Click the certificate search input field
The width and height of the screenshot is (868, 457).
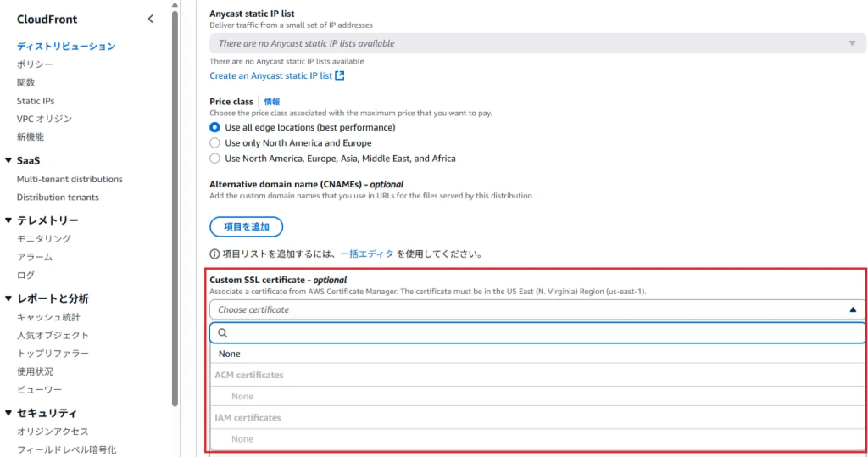(x=537, y=333)
